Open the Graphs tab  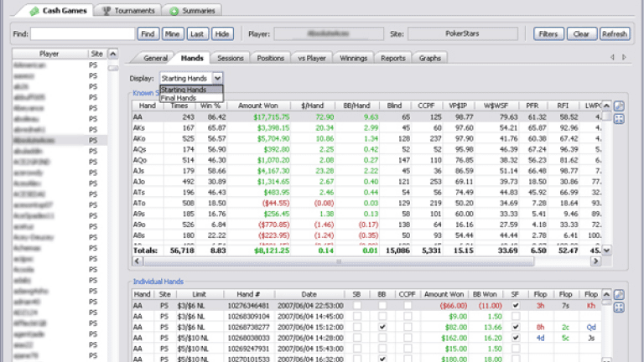[x=429, y=58]
